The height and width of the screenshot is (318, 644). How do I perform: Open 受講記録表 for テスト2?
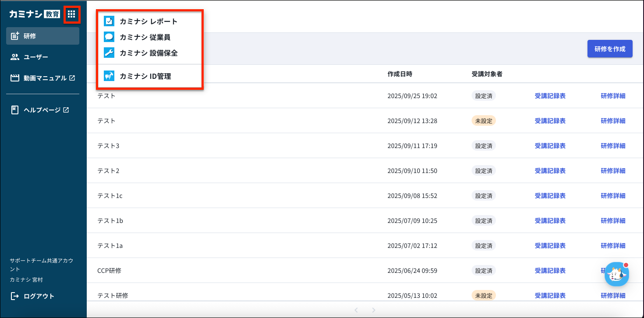pyautogui.click(x=550, y=170)
